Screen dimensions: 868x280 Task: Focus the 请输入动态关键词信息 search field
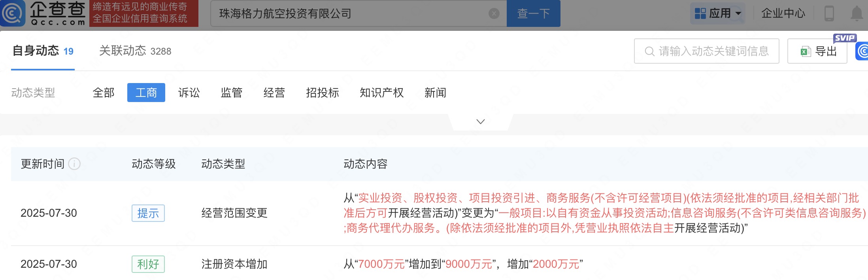click(x=706, y=51)
